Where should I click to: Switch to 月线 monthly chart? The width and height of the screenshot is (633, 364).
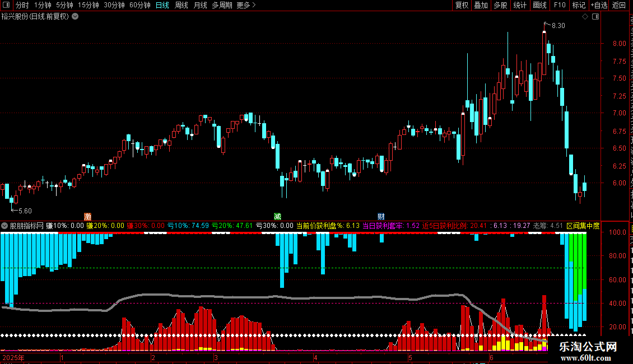pyautogui.click(x=200, y=5)
